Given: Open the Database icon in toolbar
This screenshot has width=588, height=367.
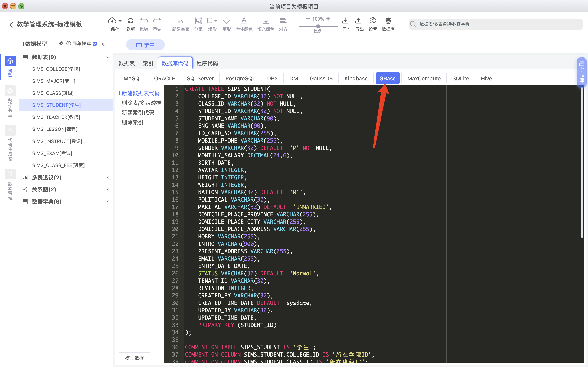Looking at the screenshot, I should click(x=388, y=21).
